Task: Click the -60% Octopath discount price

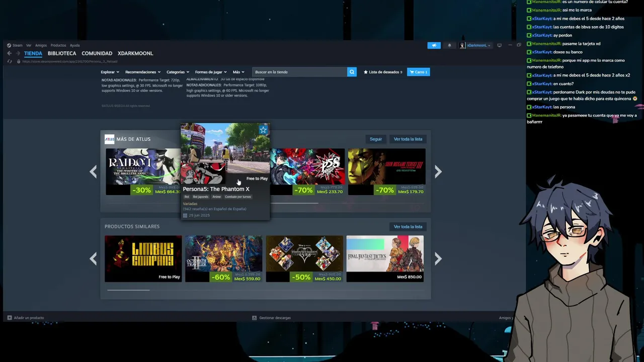Action: click(235, 277)
